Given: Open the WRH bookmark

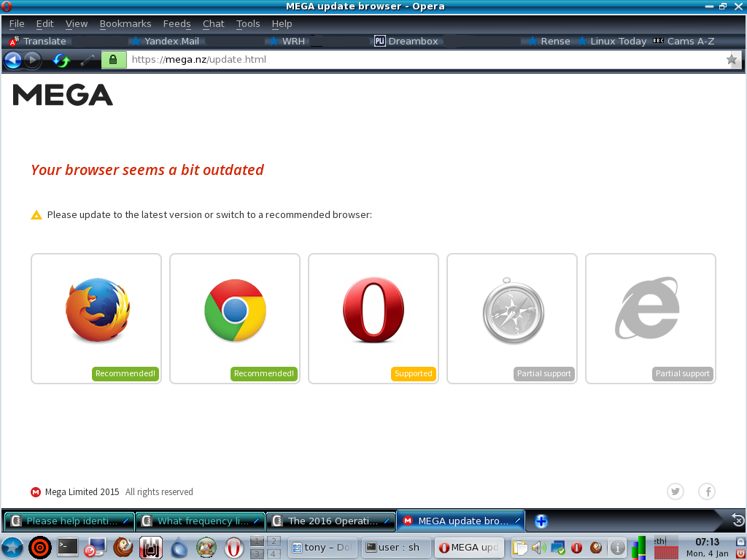Looking at the screenshot, I should 287,42.
